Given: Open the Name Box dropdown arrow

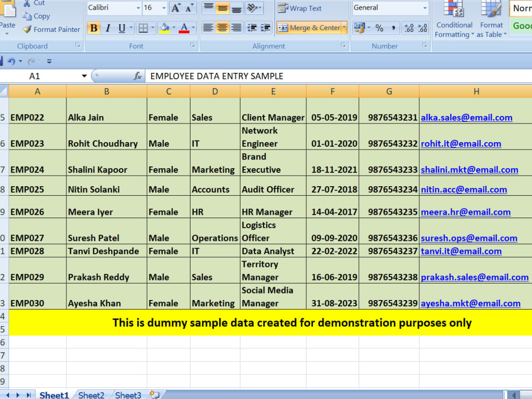Looking at the screenshot, I should click(84, 76).
